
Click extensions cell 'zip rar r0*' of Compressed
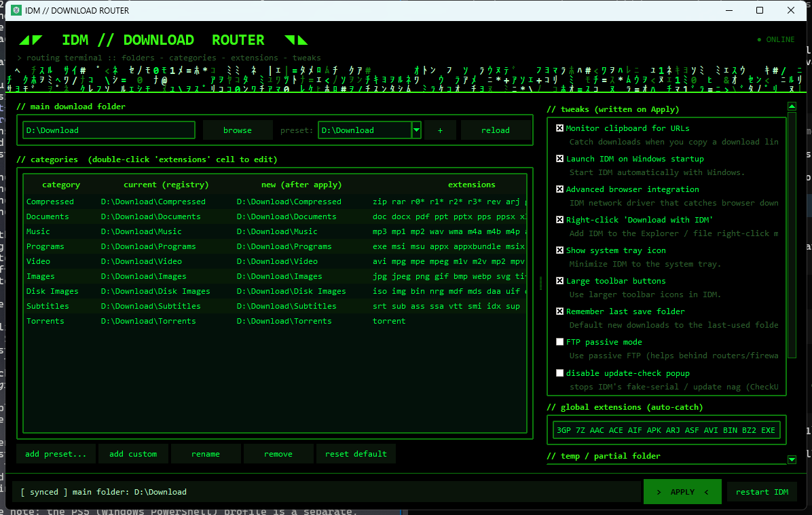coord(449,202)
